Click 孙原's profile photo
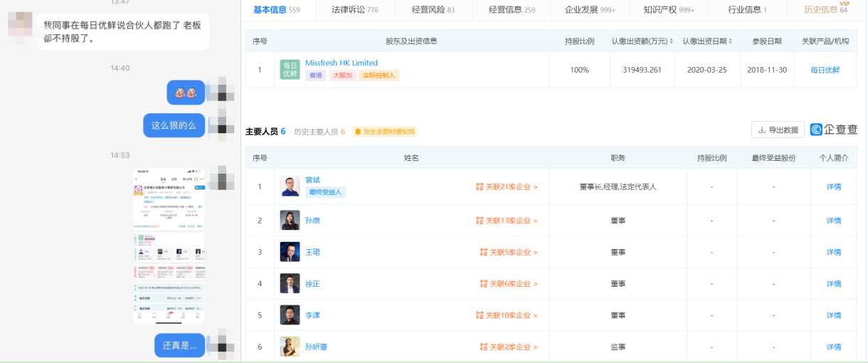This screenshot has height=363, width=868. 290,221
